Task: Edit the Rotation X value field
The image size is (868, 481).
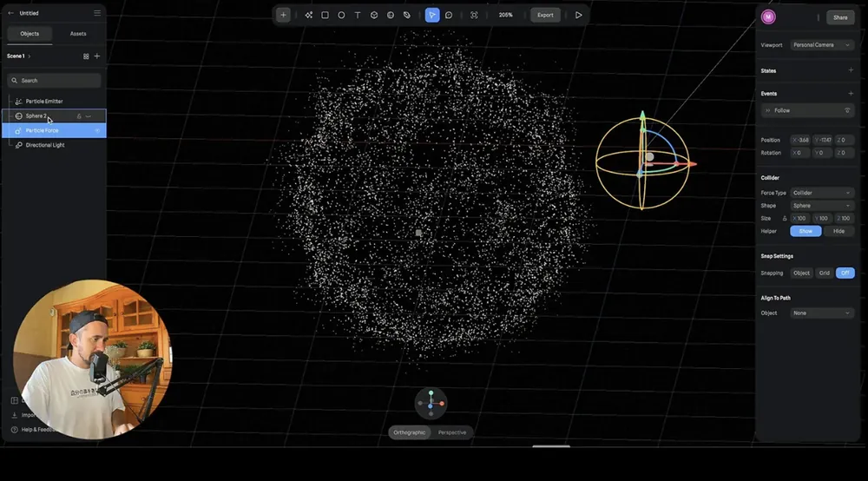Action: [x=800, y=153]
